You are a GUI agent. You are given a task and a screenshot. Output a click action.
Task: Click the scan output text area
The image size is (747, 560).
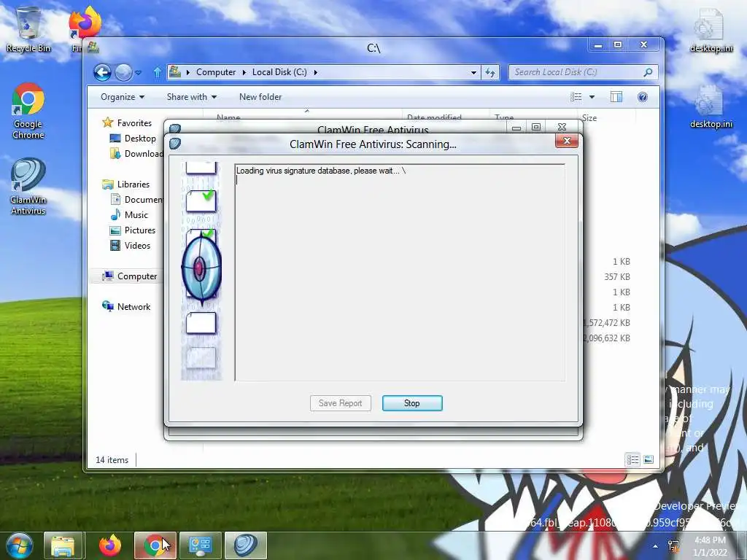pyautogui.click(x=400, y=273)
